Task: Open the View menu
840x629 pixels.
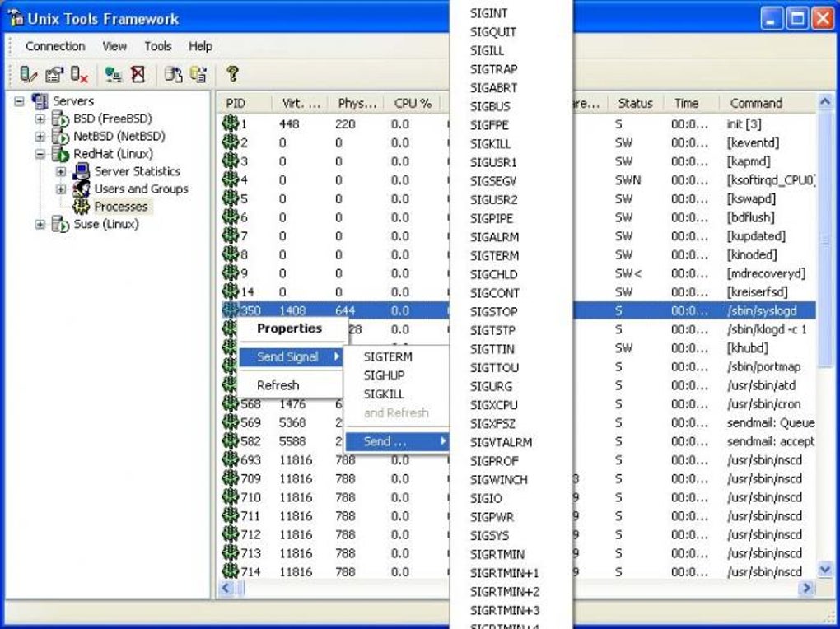Action: [114, 46]
